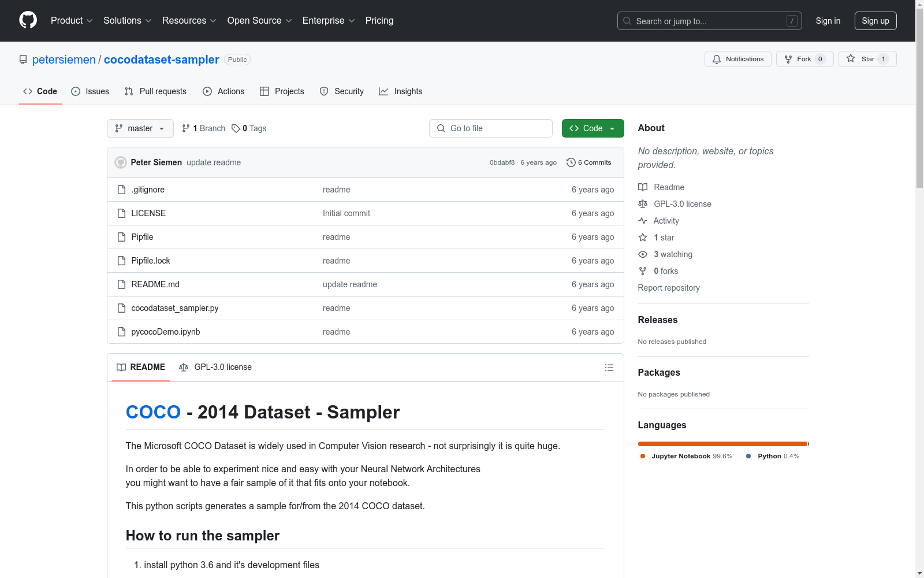924x578 pixels.
Task: Click the pulse icon beside Activity
Action: pyautogui.click(x=643, y=221)
